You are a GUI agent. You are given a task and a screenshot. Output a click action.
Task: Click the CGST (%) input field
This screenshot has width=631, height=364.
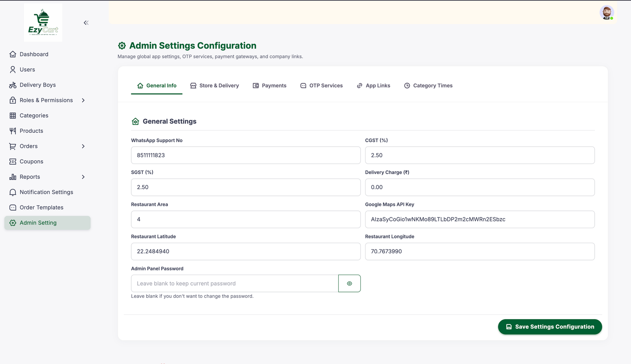click(x=480, y=155)
